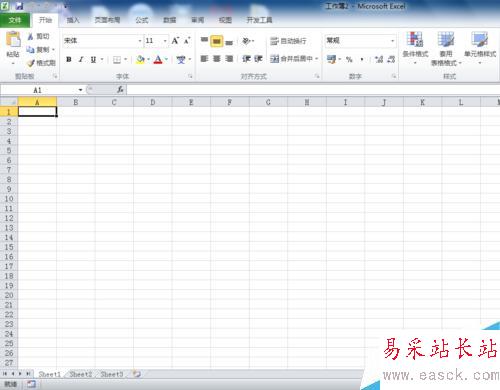Select row 10 header

[9, 199]
